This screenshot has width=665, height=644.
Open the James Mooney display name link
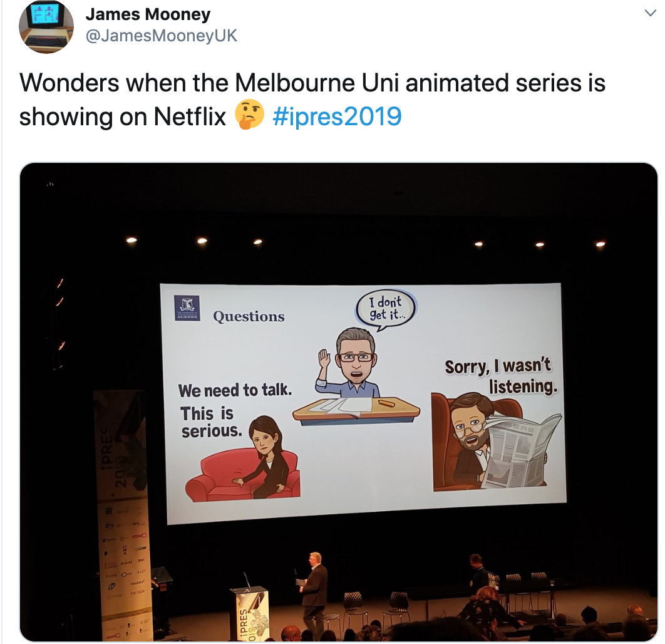(148, 14)
